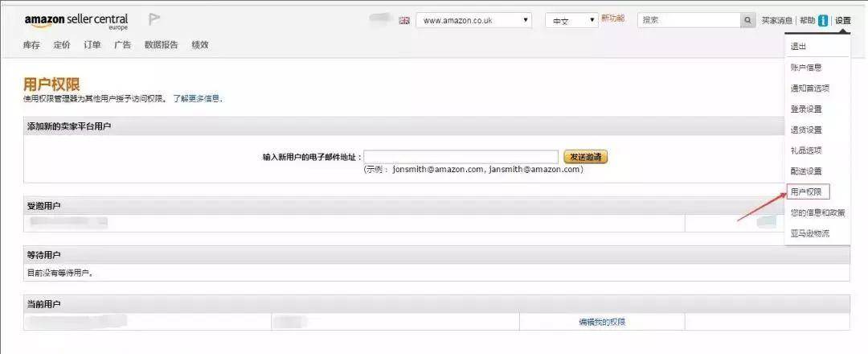This screenshot has width=868, height=354.
Task: Open the 设置 menu
Action: [843, 20]
